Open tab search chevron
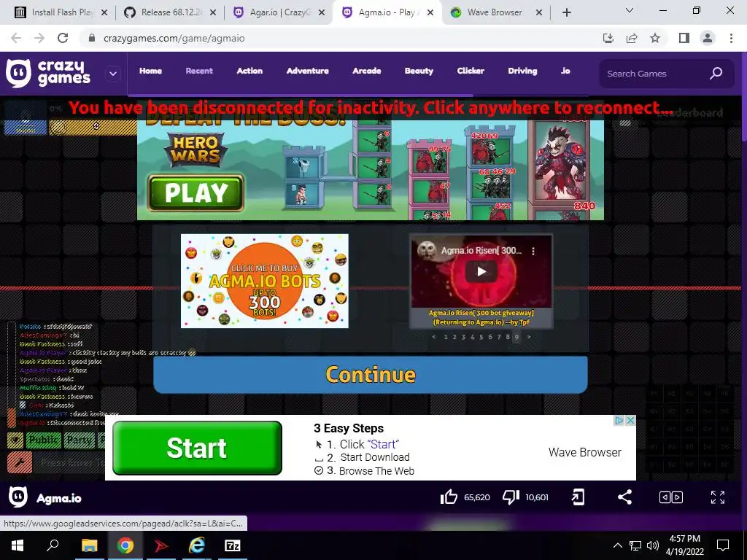Screen dimensions: 747x560 point(630,10)
